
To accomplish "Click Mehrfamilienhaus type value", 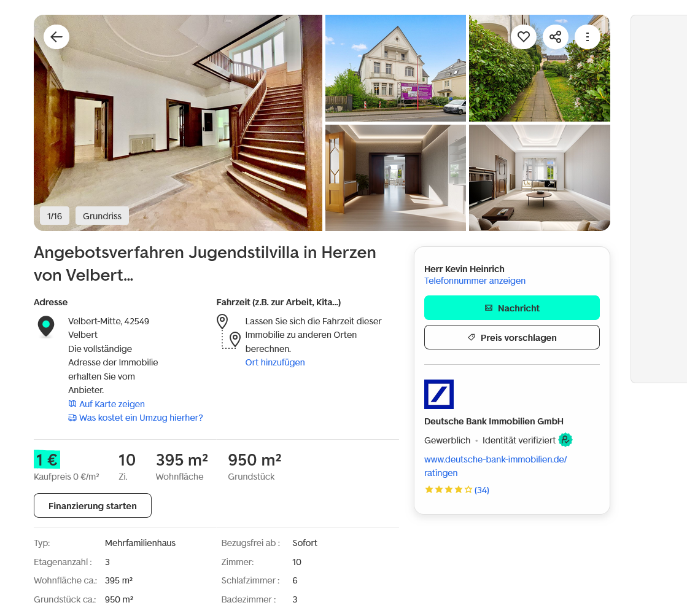I will pos(140,543).
